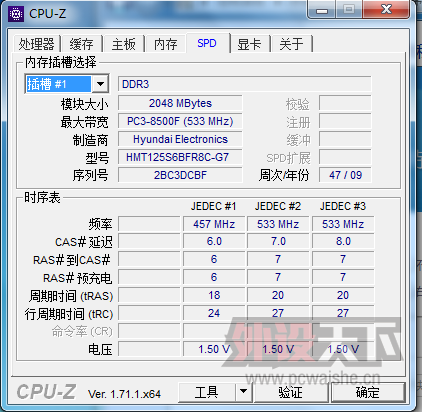Select the SPD tab
The image size is (422, 412).
click(207, 43)
